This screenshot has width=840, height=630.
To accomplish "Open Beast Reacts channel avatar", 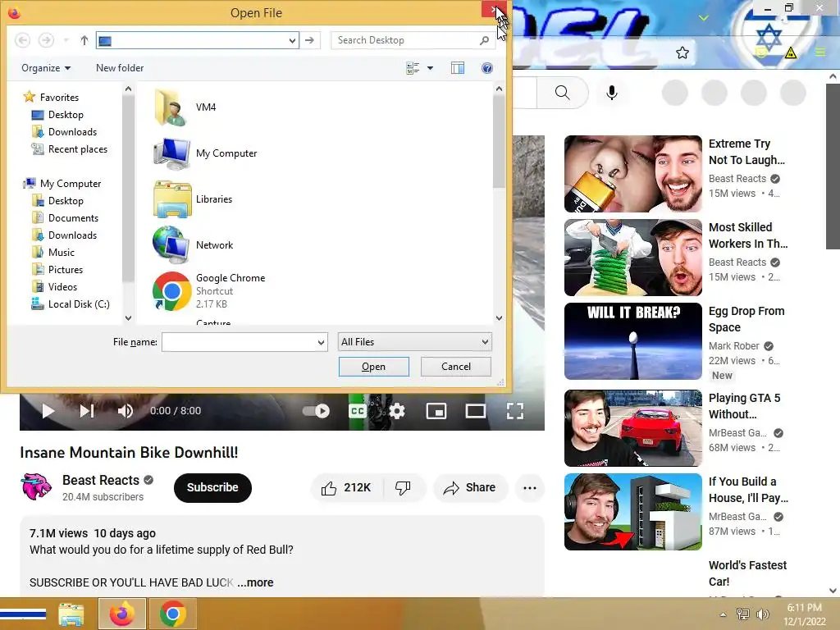I will pyautogui.click(x=36, y=487).
